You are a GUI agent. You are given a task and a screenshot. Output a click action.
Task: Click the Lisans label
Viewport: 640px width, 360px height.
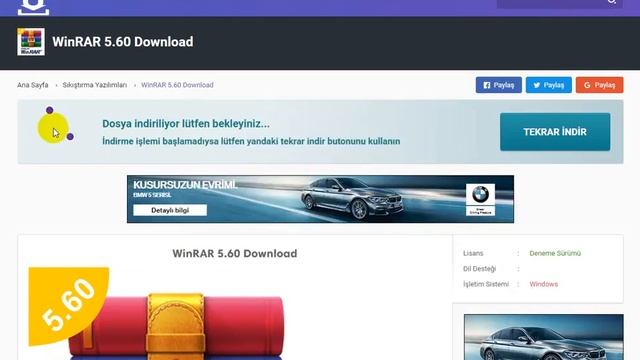coord(473,253)
